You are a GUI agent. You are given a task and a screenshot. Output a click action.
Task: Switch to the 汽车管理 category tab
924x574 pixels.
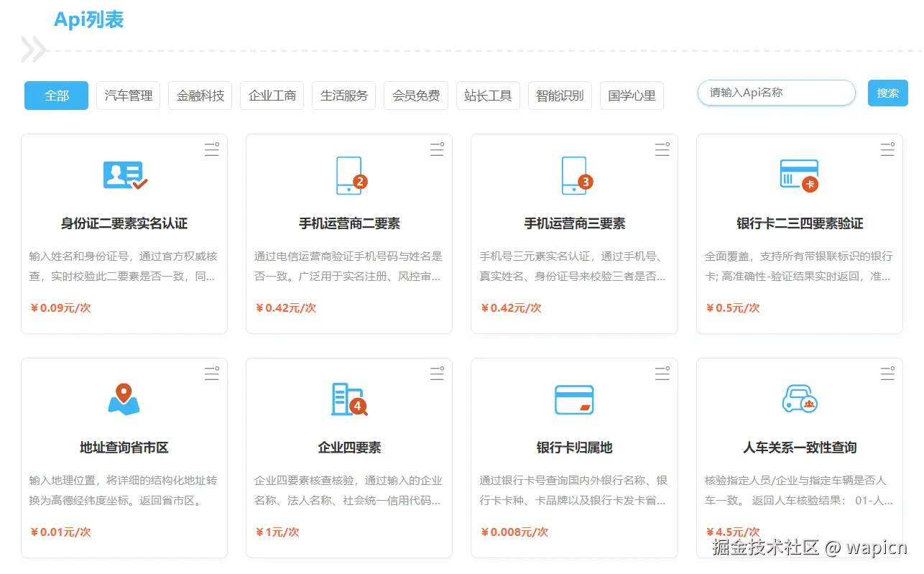(128, 95)
